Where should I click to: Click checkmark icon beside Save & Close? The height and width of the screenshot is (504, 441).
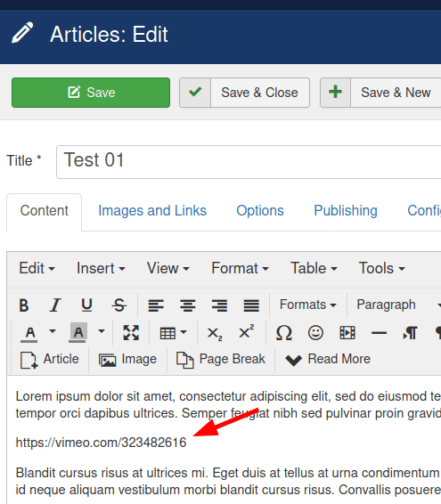tap(195, 93)
